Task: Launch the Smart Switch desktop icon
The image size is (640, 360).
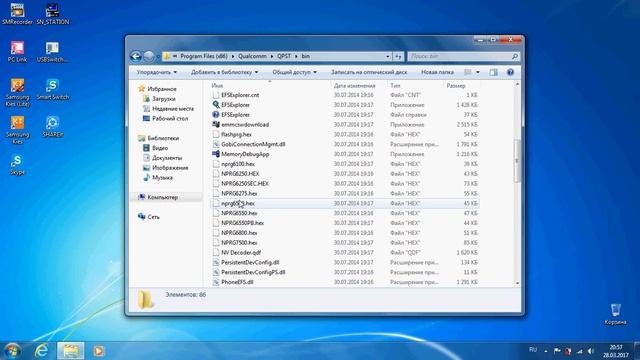Action: click(53, 89)
